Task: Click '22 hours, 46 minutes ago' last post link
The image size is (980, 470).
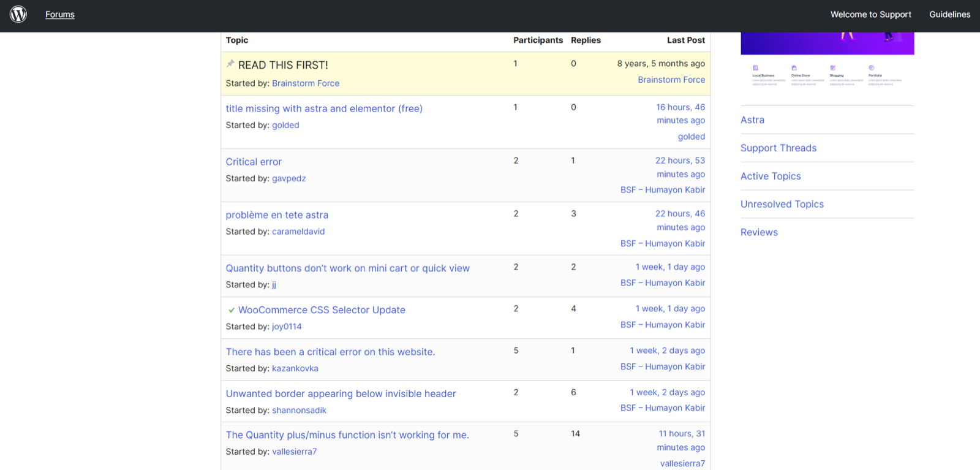Action: 680,221
